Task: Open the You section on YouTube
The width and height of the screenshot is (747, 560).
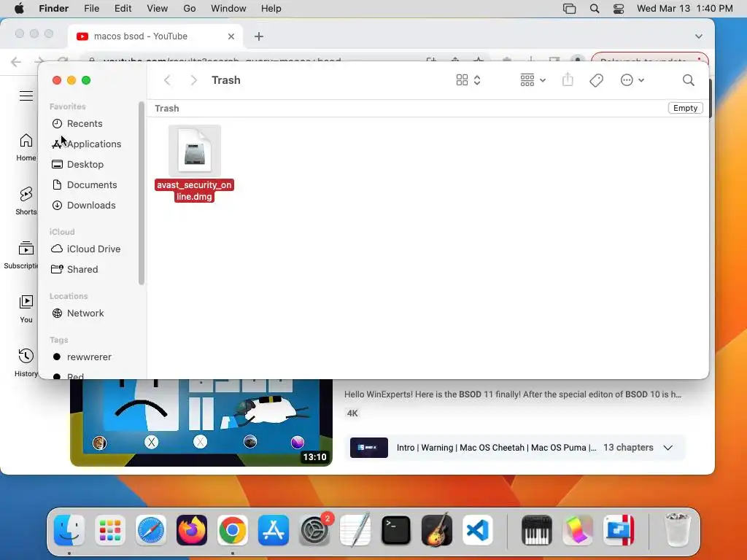Action: point(26,309)
